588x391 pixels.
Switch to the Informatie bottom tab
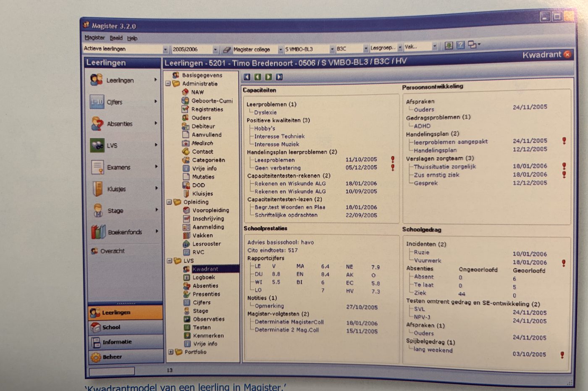[x=126, y=342]
